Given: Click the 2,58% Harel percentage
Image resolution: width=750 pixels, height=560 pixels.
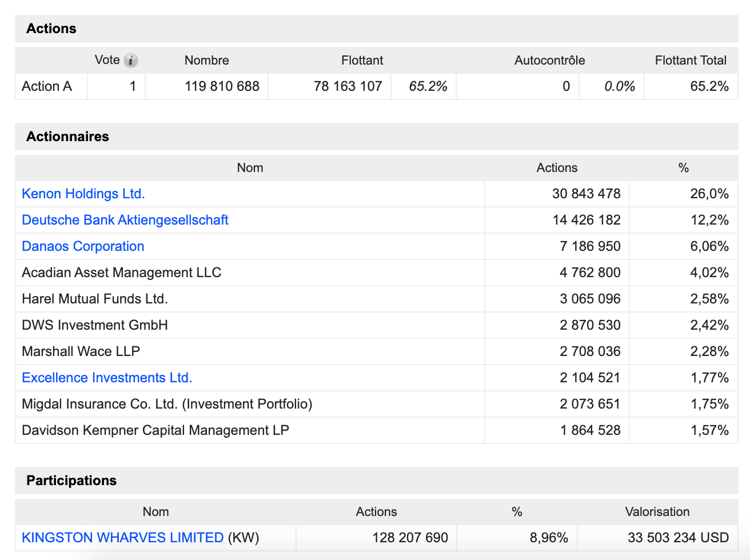Looking at the screenshot, I should point(709,299).
